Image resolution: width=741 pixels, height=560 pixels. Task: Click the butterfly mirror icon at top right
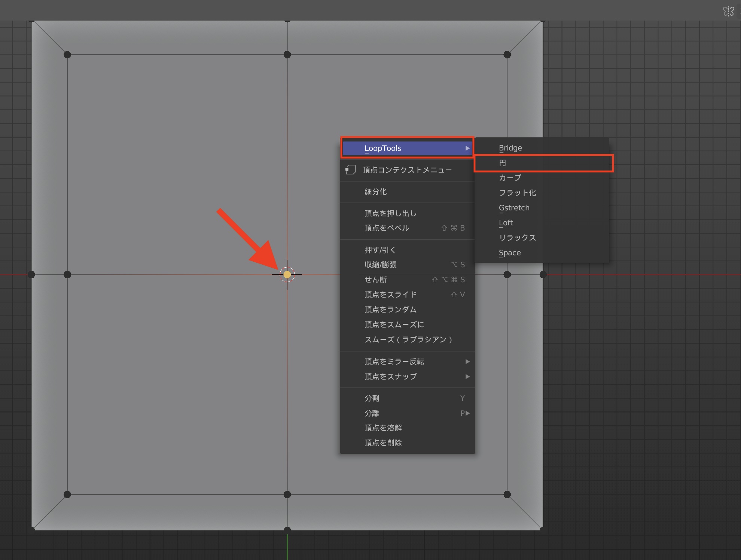tap(728, 11)
